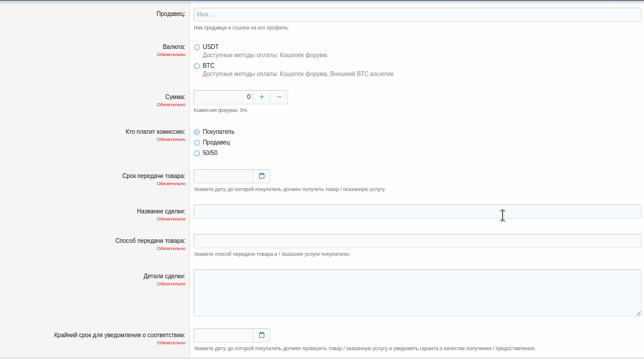
Task: Choose Продавец as commission payer
Action: pyautogui.click(x=197, y=143)
